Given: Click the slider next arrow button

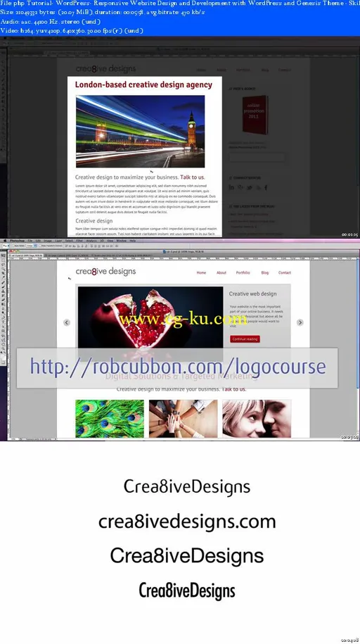Looking at the screenshot, I should point(300,322).
